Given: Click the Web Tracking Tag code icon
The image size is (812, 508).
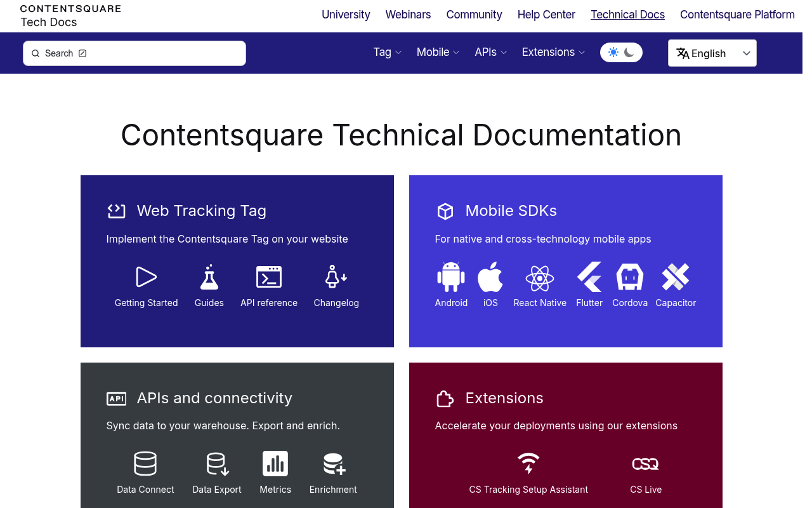Looking at the screenshot, I should click(116, 211).
